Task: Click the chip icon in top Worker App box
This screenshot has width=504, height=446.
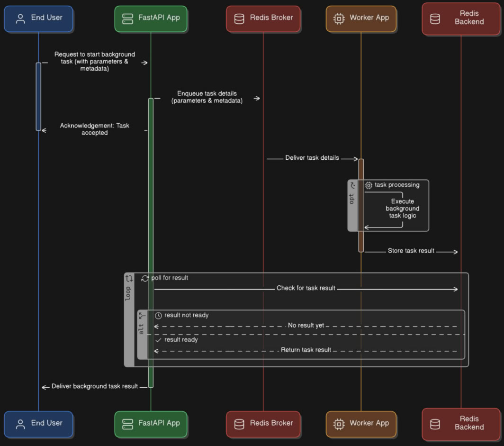Action: (339, 18)
